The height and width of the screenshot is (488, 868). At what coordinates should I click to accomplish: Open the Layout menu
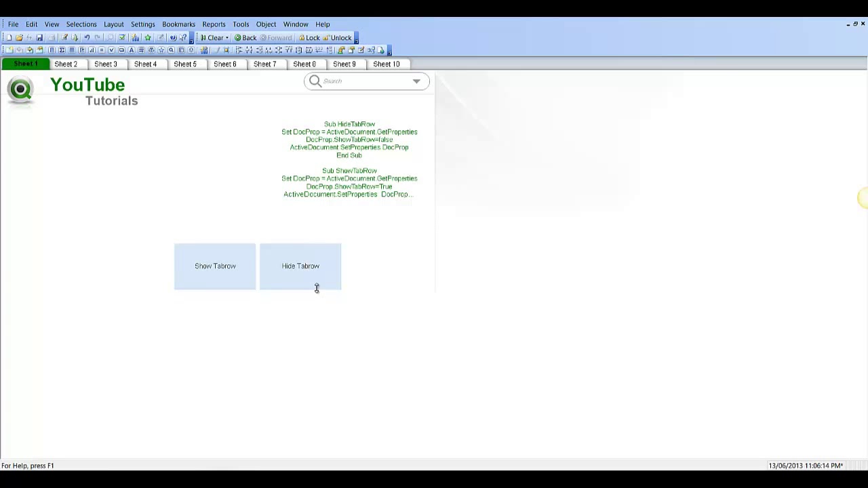coord(114,24)
